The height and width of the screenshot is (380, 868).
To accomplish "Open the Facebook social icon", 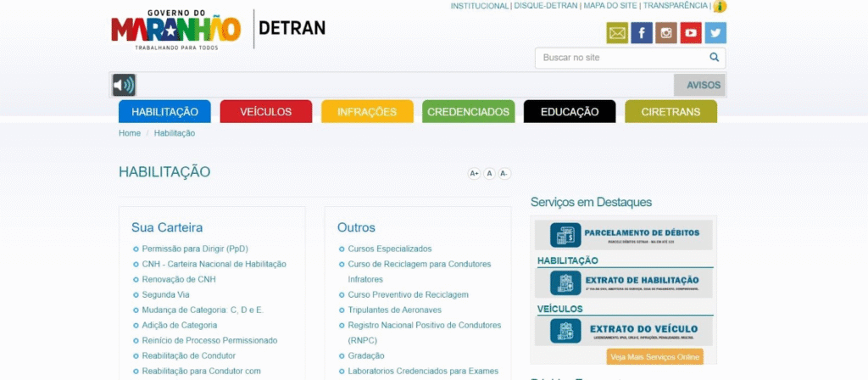I will [642, 33].
